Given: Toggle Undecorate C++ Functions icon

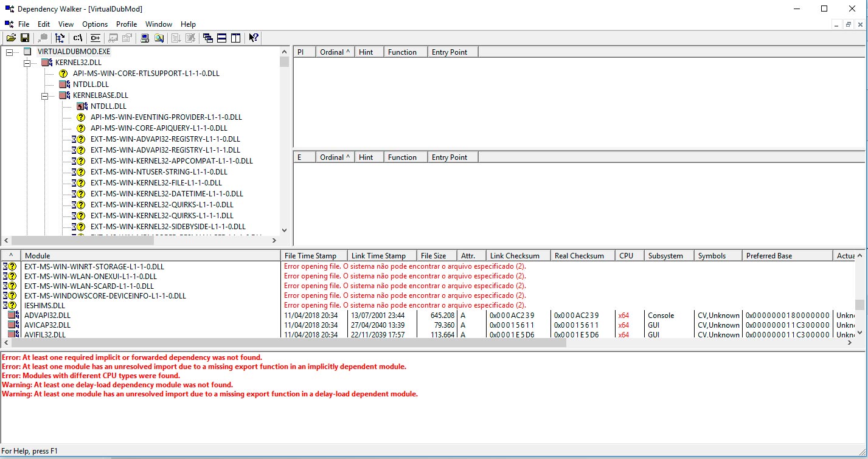Looking at the screenshot, I should pyautogui.click(x=95, y=38).
